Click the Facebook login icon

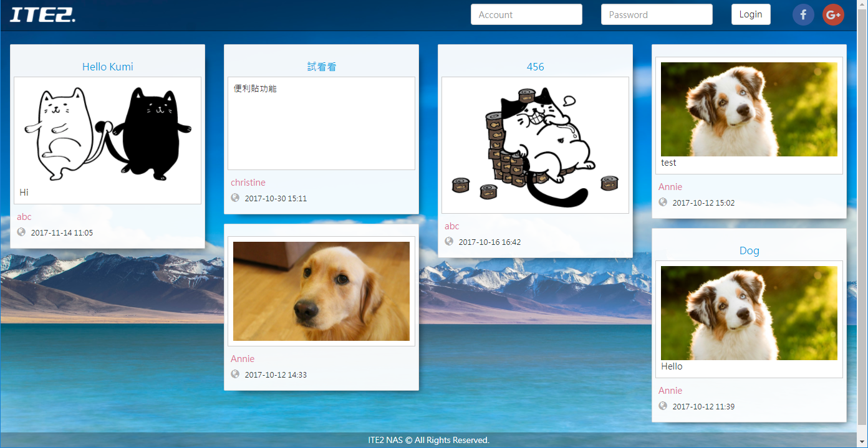coord(803,14)
